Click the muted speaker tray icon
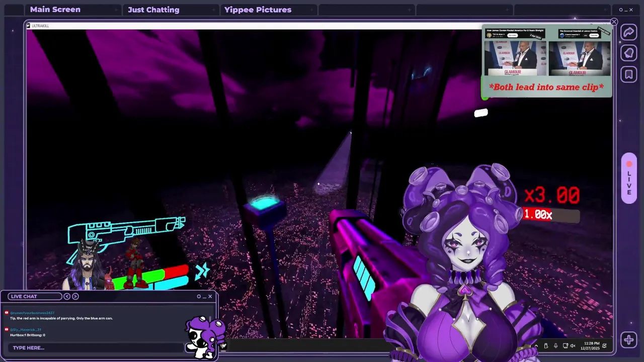The height and width of the screenshot is (362, 644). tap(573, 346)
